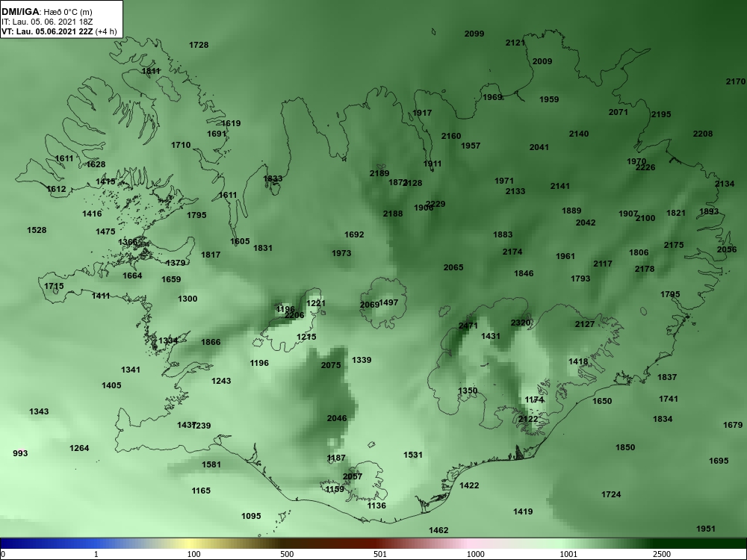This screenshot has height=560, width=747.
Task: Pick the 2046 value
Action: tap(337, 419)
